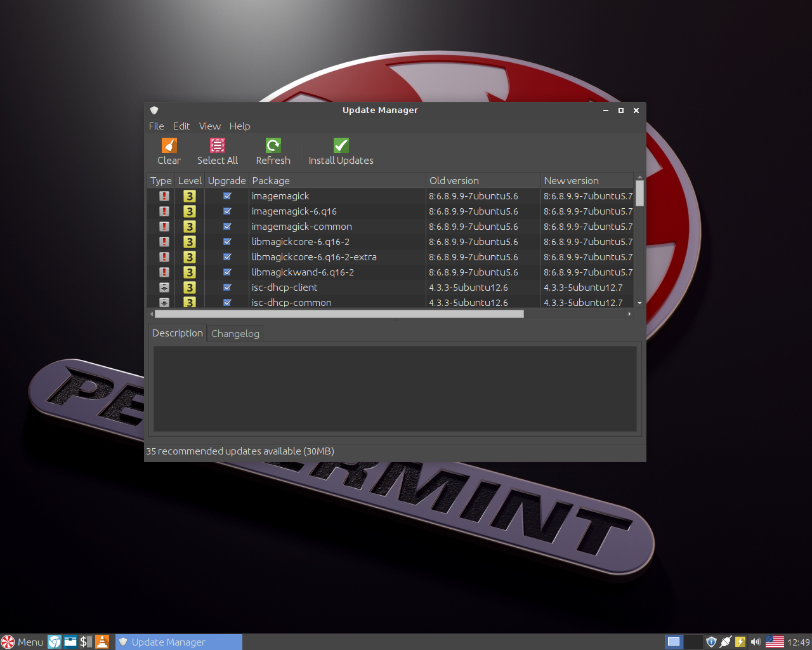Toggle the upgrade checkbox for imagemagick-common
The height and width of the screenshot is (650, 812).
[x=227, y=227]
